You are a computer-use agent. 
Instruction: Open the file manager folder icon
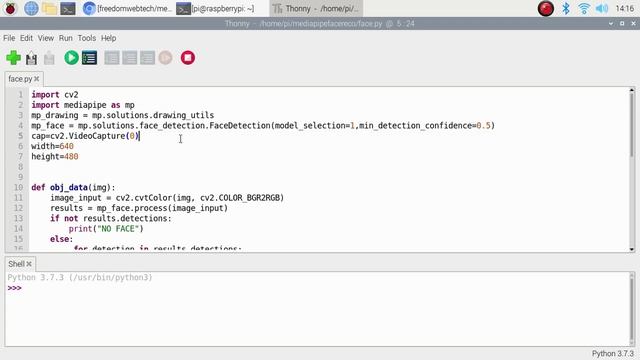pos(49,8)
